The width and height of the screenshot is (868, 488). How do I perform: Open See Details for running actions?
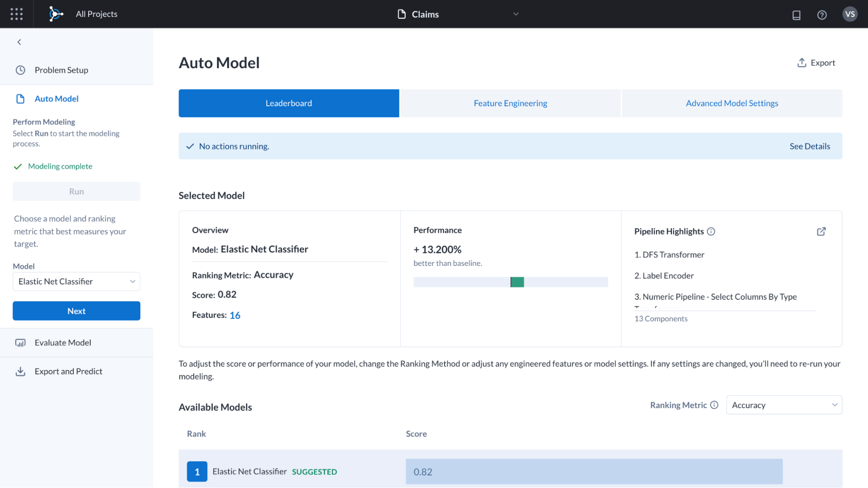click(x=809, y=146)
